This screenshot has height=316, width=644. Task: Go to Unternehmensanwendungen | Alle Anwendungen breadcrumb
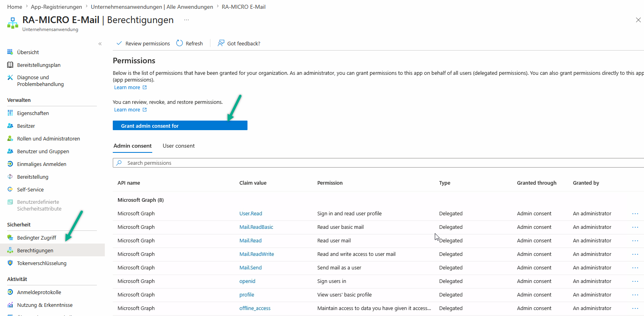coord(152,7)
